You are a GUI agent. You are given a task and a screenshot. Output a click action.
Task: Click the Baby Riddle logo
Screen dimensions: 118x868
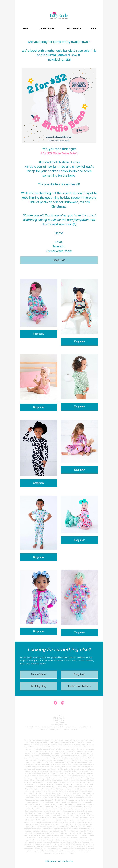(59, 15)
